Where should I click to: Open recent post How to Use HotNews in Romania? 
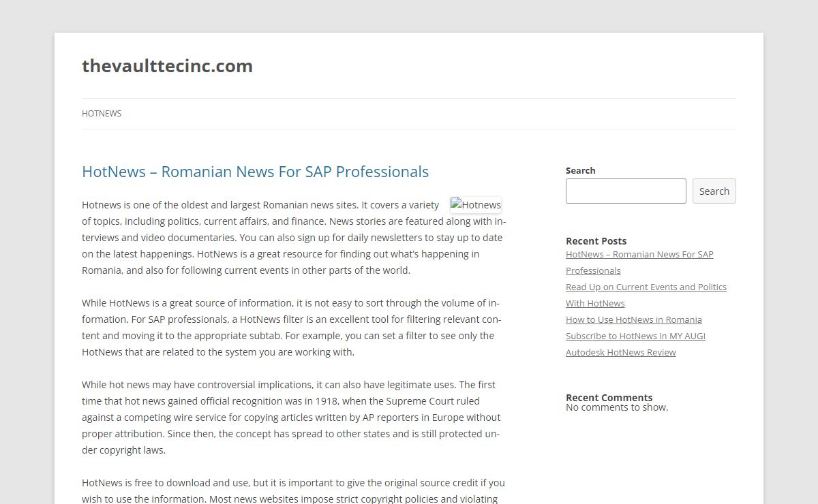pos(634,319)
